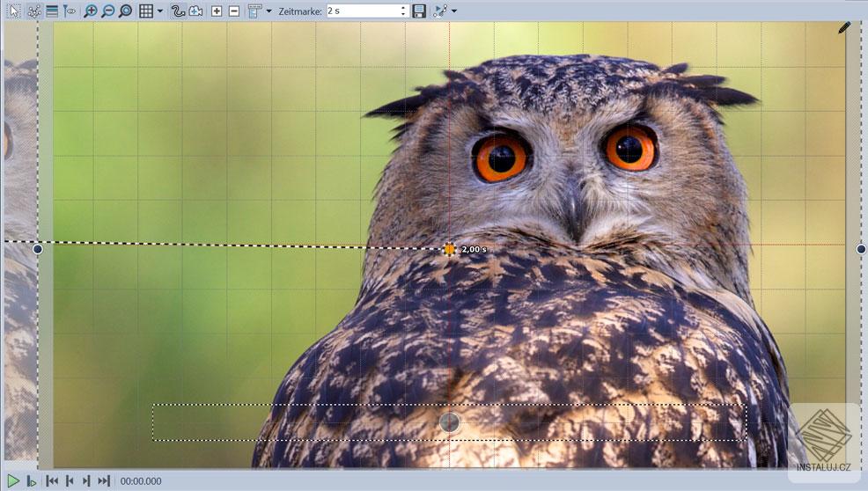Add a path point with plus button

pyautogui.click(x=217, y=11)
